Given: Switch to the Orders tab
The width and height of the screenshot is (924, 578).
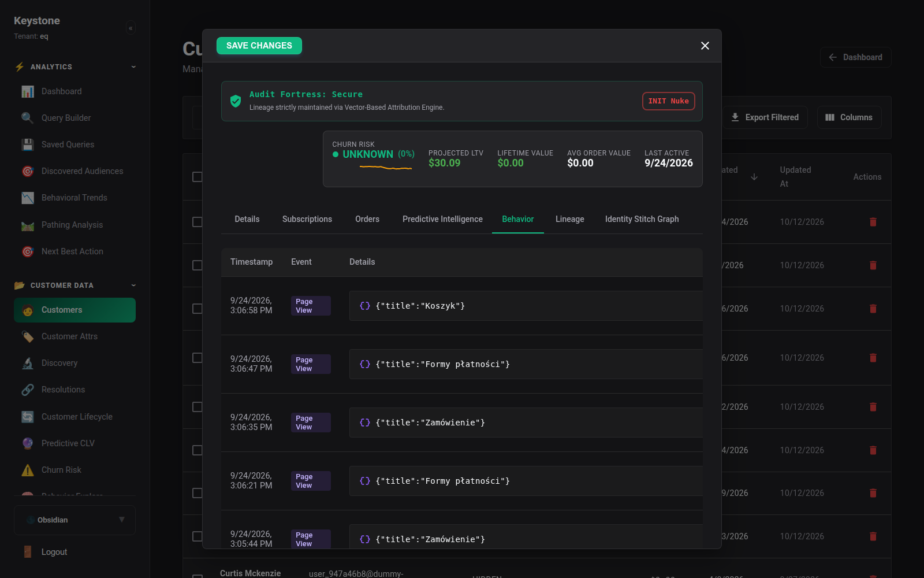Looking at the screenshot, I should coord(367,219).
